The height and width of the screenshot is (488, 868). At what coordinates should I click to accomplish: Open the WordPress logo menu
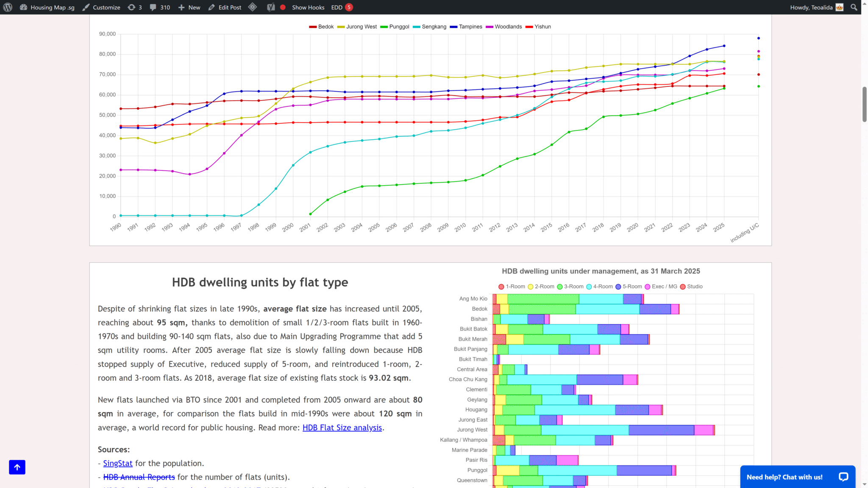tap(8, 7)
